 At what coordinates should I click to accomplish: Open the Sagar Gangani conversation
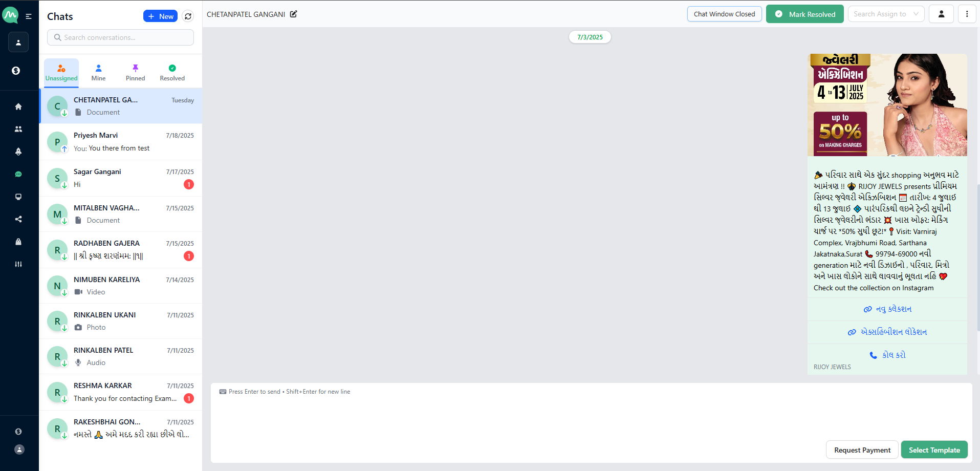pos(121,178)
